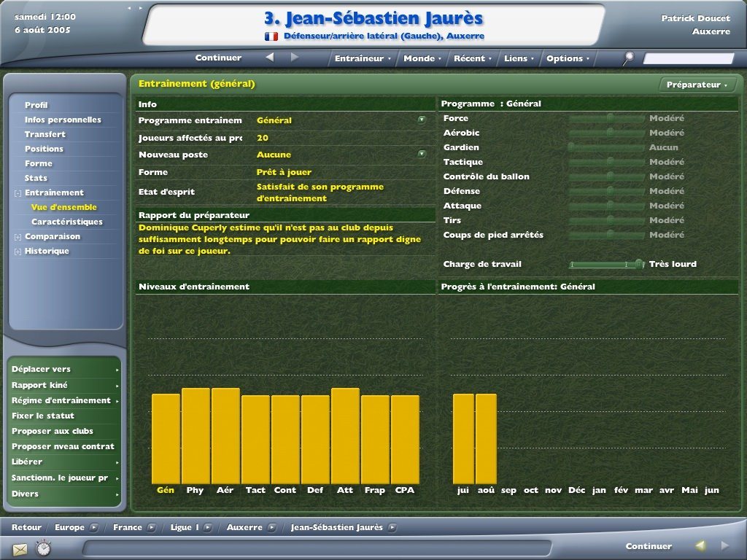This screenshot has height=560, width=747.
Task: Click the Tactique intensity slider
Action: click(607, 163)
